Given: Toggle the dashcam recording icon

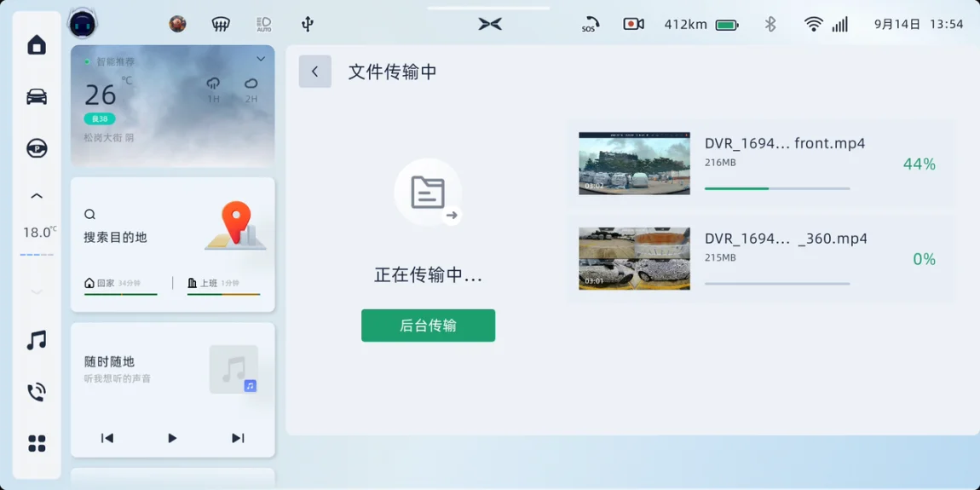Looking at the screenshot, I should click(633, 25).
